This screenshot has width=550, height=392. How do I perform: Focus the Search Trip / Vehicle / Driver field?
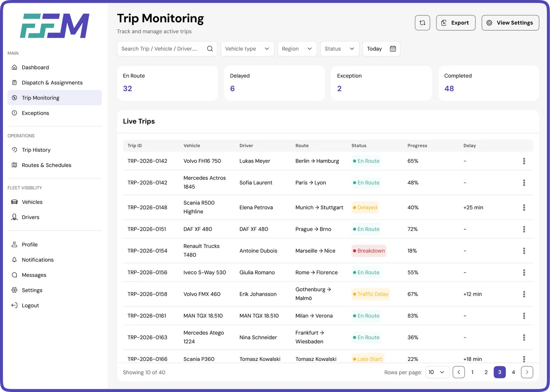click(x=160, y=49)
